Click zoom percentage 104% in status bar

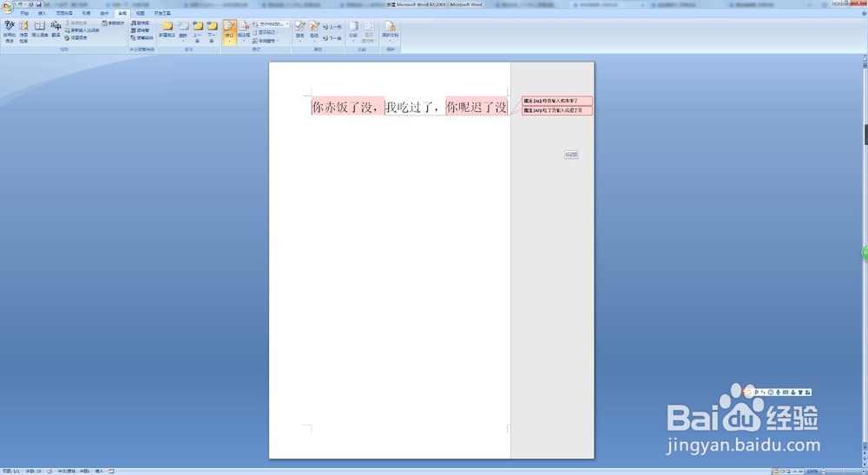tap(812, 472)
